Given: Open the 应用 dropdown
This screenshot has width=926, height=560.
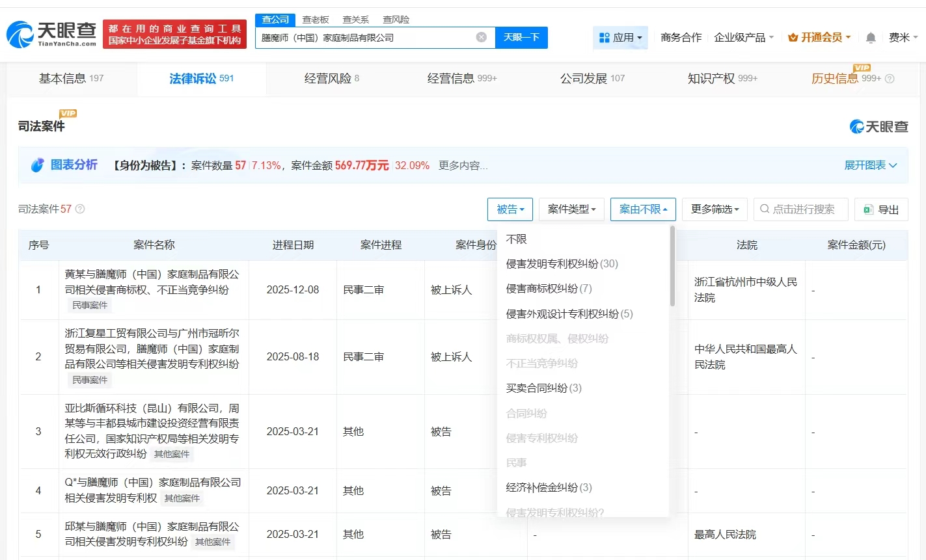Looking at the screenshot, I should [620, 38].
